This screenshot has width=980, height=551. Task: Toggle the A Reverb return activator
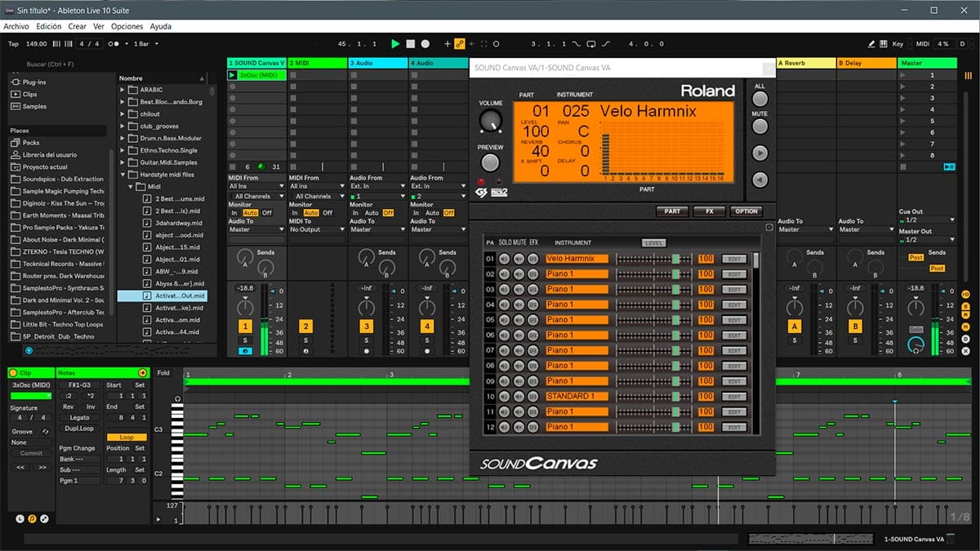click(794, 327)
